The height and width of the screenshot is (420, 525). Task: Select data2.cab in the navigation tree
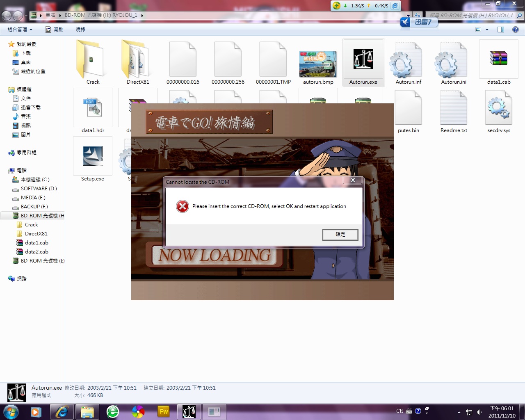coord(32,252)
